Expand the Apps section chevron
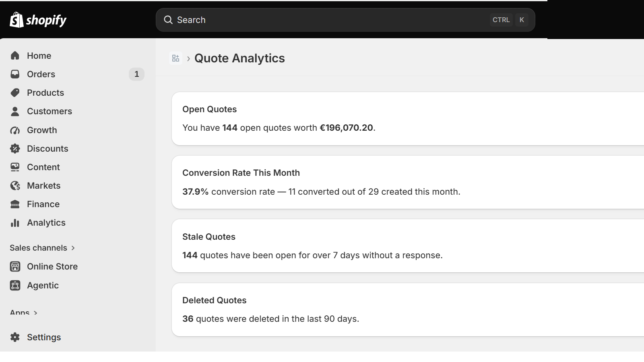This screenshot has height=362, width=644. (x=35, y=313)
